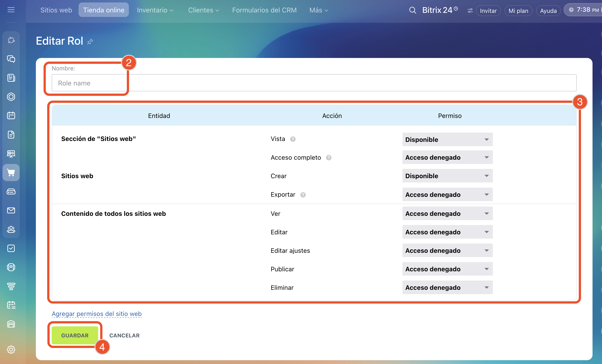Open the calendar sidebar icon
Viewport: 602px width, 364px height.
(x=11, y=115)
